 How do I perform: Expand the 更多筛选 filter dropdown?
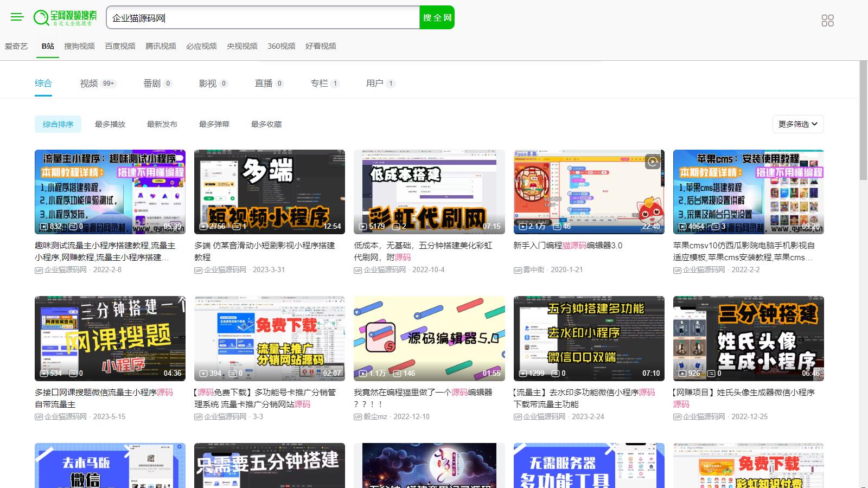797,124
